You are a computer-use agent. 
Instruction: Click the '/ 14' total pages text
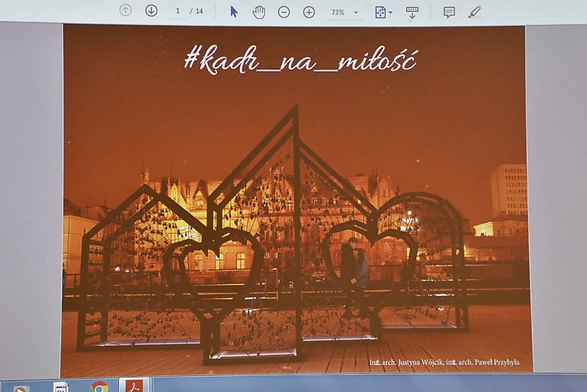197,11
